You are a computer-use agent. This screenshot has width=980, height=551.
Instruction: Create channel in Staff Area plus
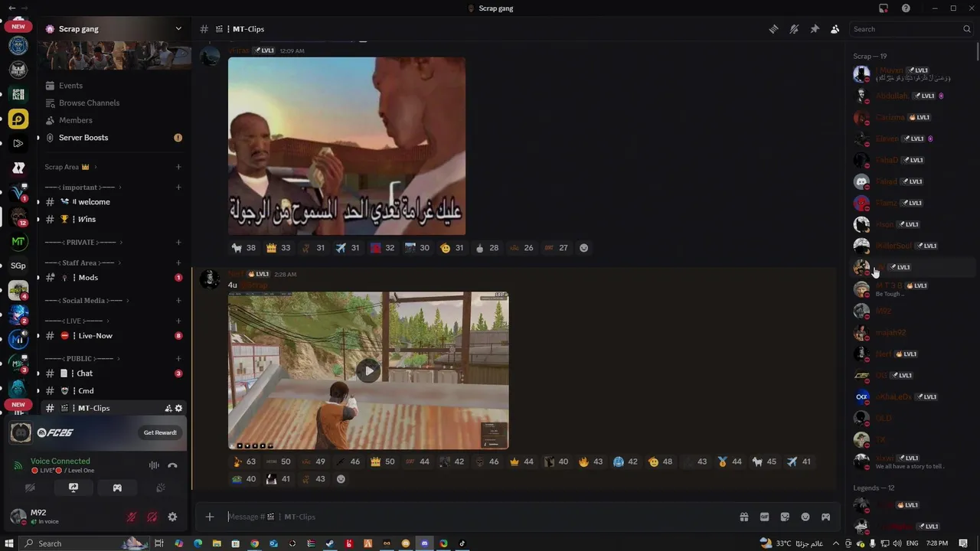click(x=178, y=263)
